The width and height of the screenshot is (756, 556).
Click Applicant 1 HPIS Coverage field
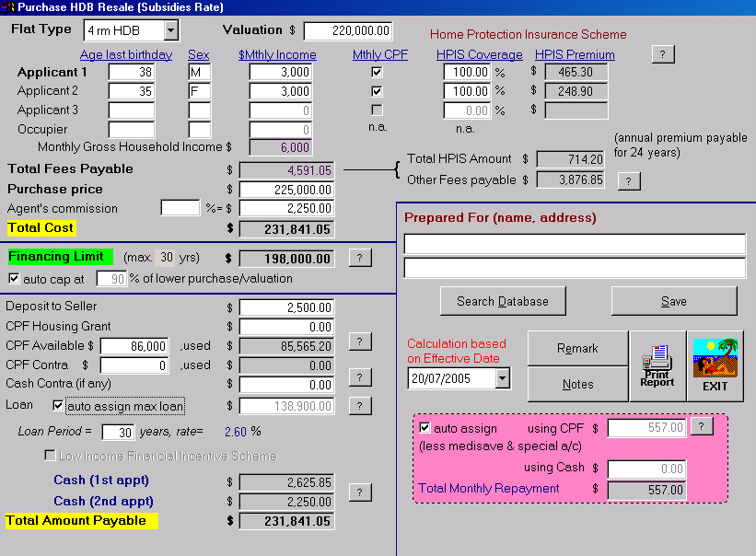[x=467, y=73]
